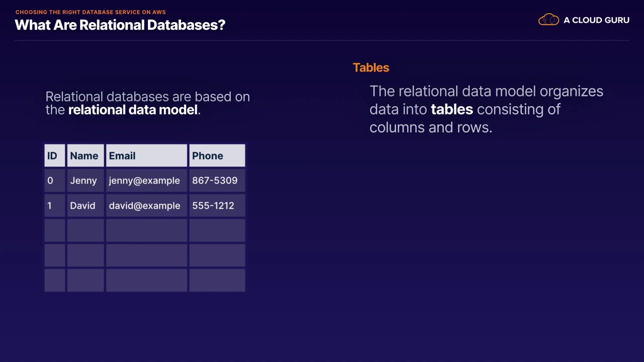Click the A CLOUD GURU brand text
The height and width of the screenshot is (362, 644).
[596, 20]
